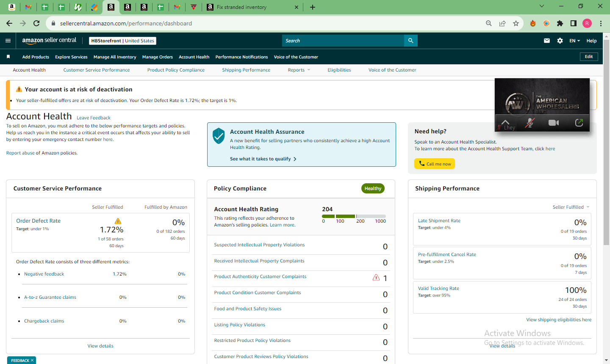Click the warning icon beside the 1.72% rate
Screen dimensions: 610x364
pos(118,221)
